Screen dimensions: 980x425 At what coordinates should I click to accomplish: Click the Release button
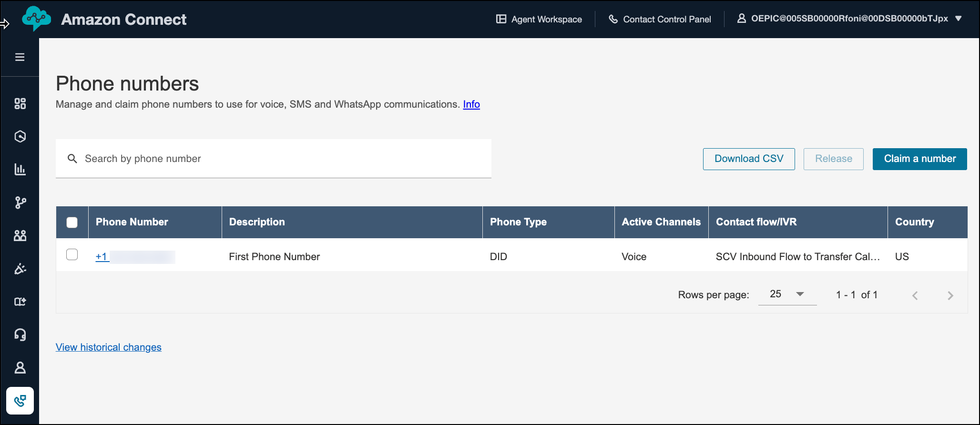click(834, 159)
